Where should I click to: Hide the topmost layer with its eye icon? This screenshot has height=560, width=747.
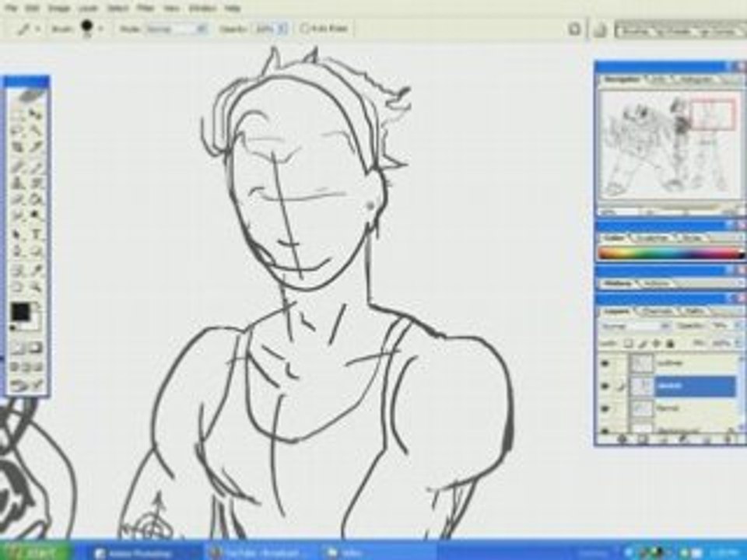605,364
